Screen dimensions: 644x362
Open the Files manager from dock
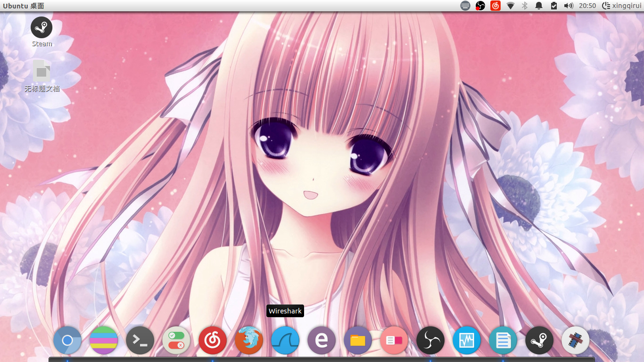(358, 340)
